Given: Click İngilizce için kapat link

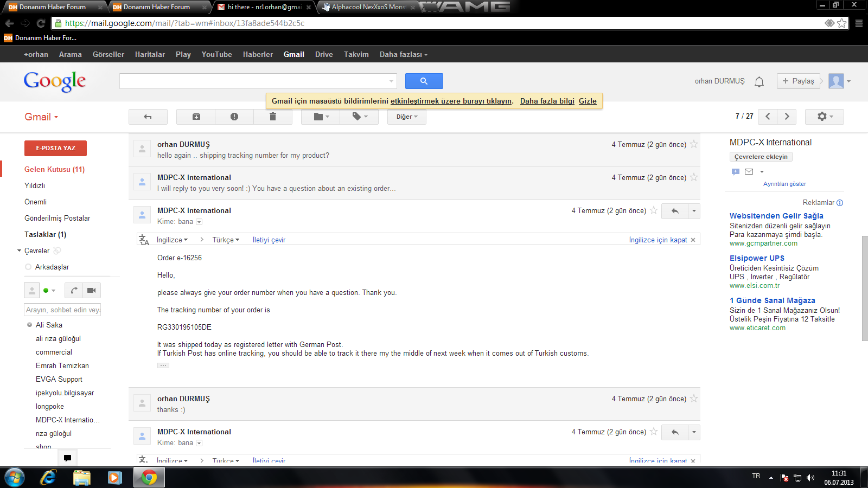Looking at the screenshot, I should click(658, 240).
